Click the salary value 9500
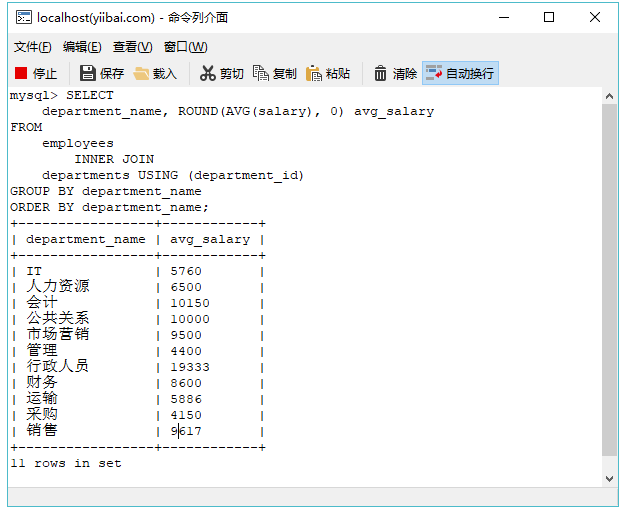The width and height of the screenshot is (626, 512). 186,335
